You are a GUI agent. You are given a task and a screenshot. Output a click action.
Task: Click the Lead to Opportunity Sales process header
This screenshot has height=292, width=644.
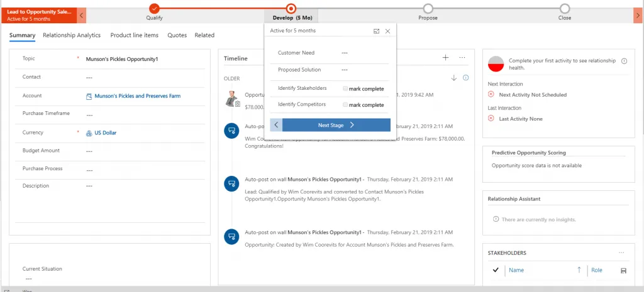(x=40, y=15)
